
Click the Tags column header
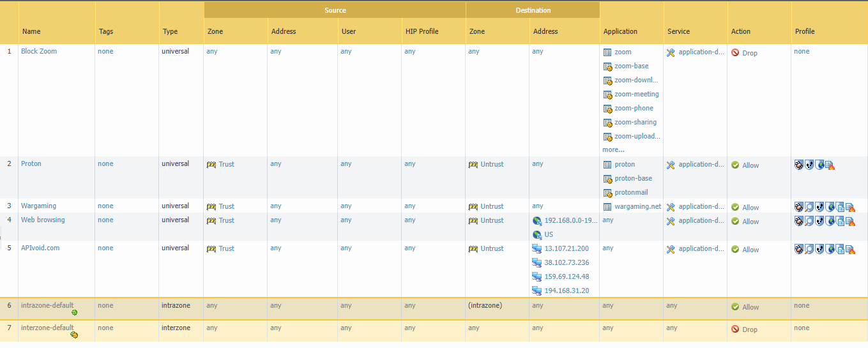[127, 31]
